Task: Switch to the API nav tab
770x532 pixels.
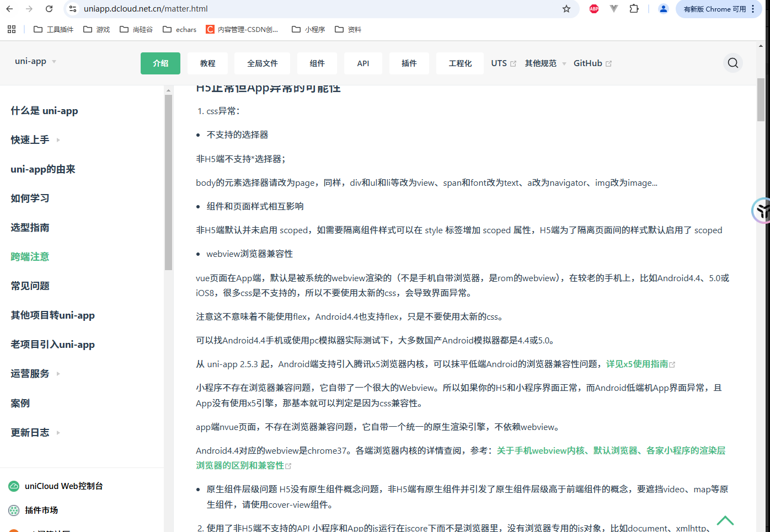Action: (363, 63)
